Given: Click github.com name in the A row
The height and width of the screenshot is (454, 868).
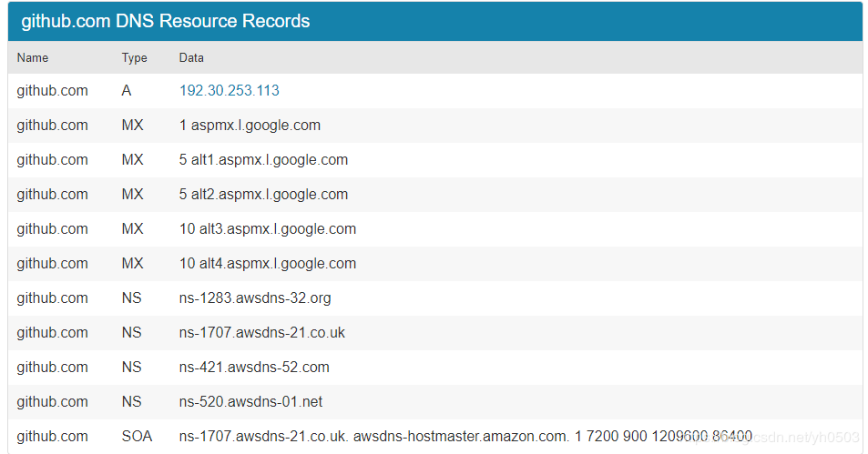Looking at the screenshot, I should [52, 91].
